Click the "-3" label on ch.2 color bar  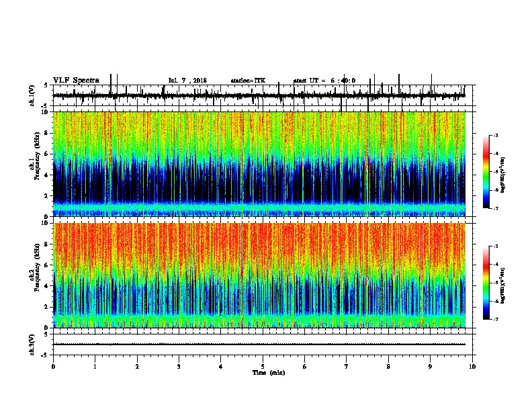click(495, 246)
